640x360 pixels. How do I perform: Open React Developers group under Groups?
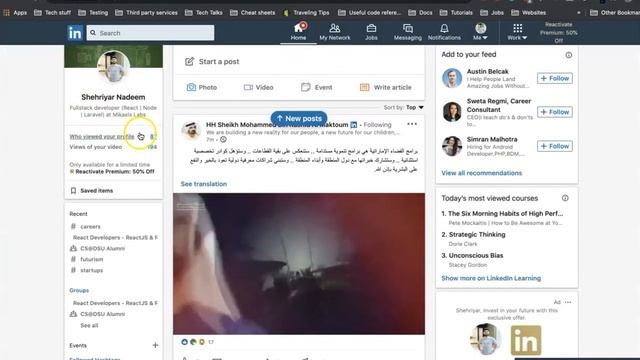[115, 303]
